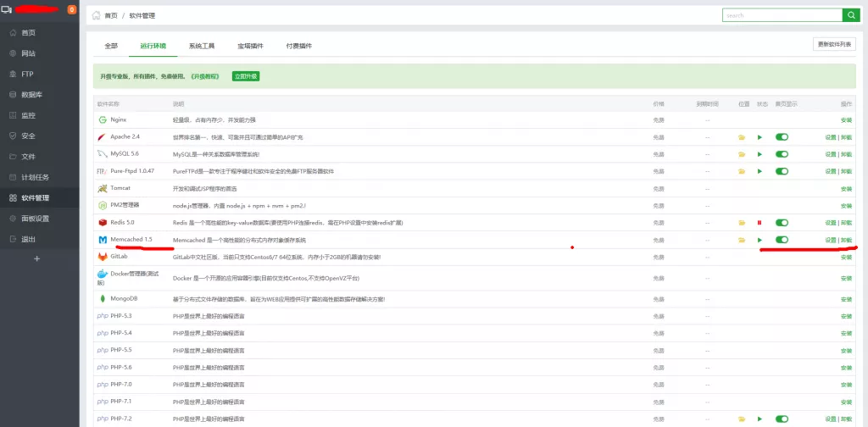
Task: Click the PHP-7.0 software name
Action: (121, 385)
